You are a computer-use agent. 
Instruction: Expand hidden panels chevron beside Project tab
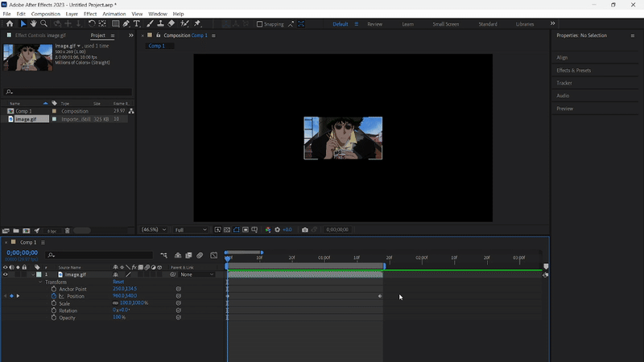(x=131, y=35)
